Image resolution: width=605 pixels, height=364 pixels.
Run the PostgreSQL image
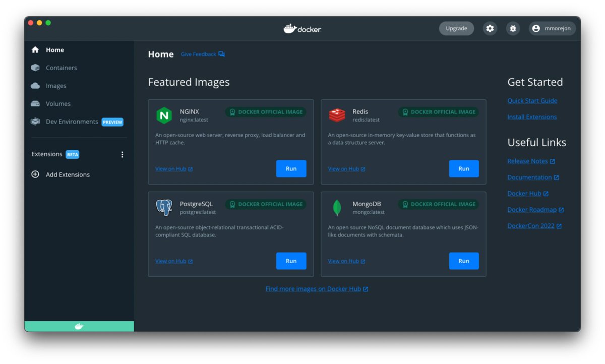tap(291, 261)
